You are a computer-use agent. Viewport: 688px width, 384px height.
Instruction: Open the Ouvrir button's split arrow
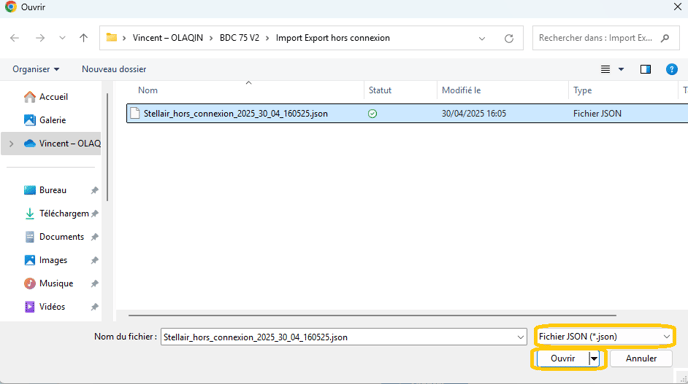[594, 359]
